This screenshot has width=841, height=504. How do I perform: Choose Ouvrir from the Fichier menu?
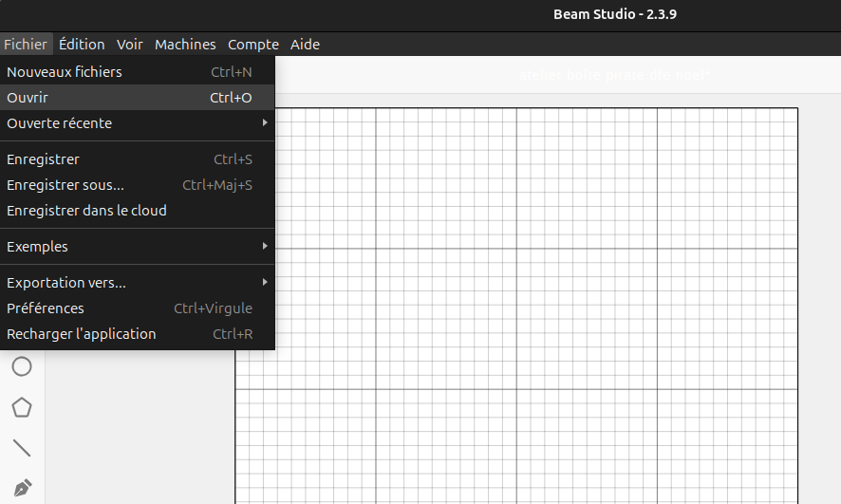[x=28, y=98]
